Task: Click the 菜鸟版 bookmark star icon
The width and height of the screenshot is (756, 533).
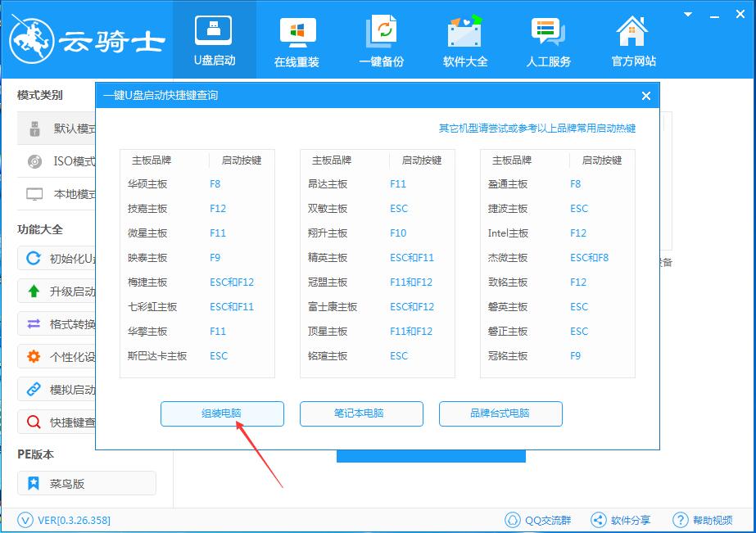Action: pyautogui.click(x=34, y=483)
